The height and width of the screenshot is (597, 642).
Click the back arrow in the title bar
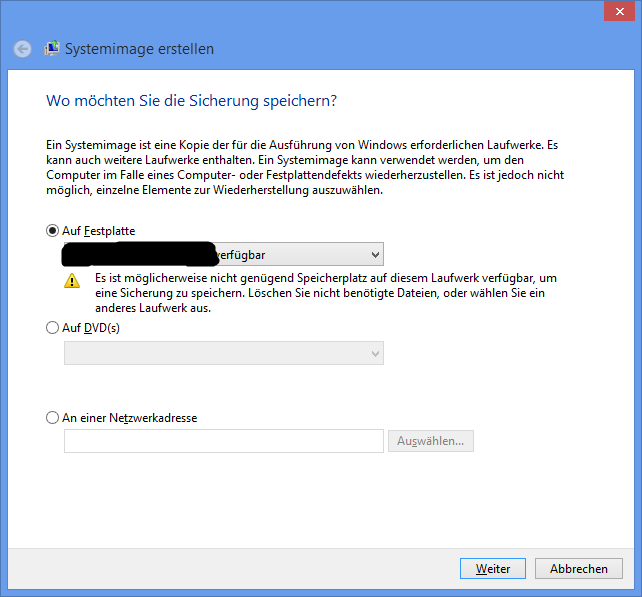coord(22,49)
